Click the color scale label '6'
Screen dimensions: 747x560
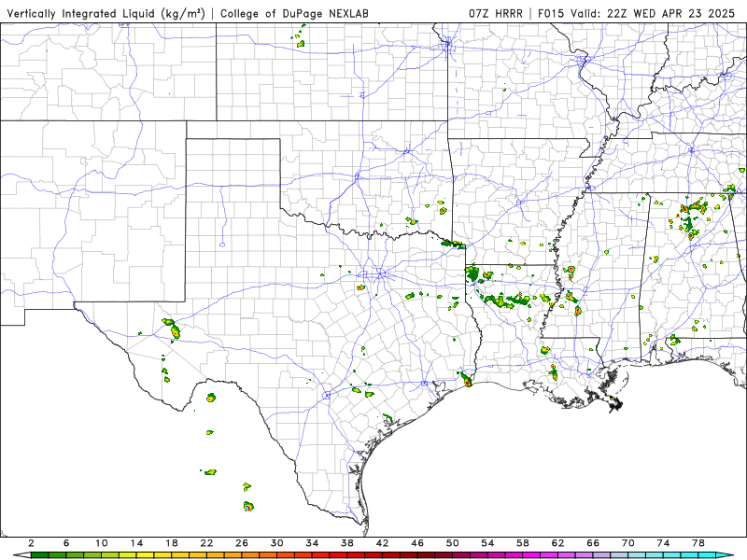pos(66,543)
